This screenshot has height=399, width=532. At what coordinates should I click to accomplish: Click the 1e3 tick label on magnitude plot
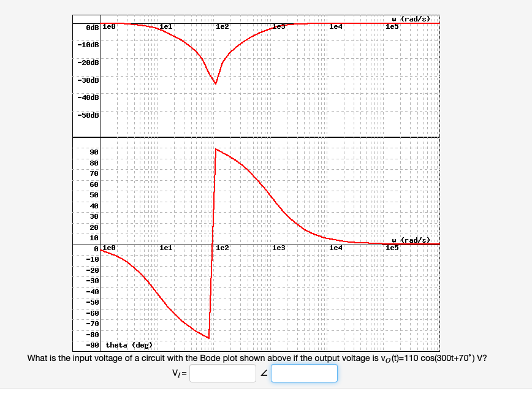pos(278,26)
